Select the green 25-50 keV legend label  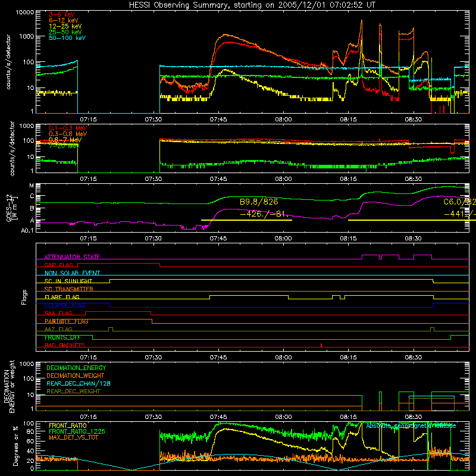click(65, 32)
